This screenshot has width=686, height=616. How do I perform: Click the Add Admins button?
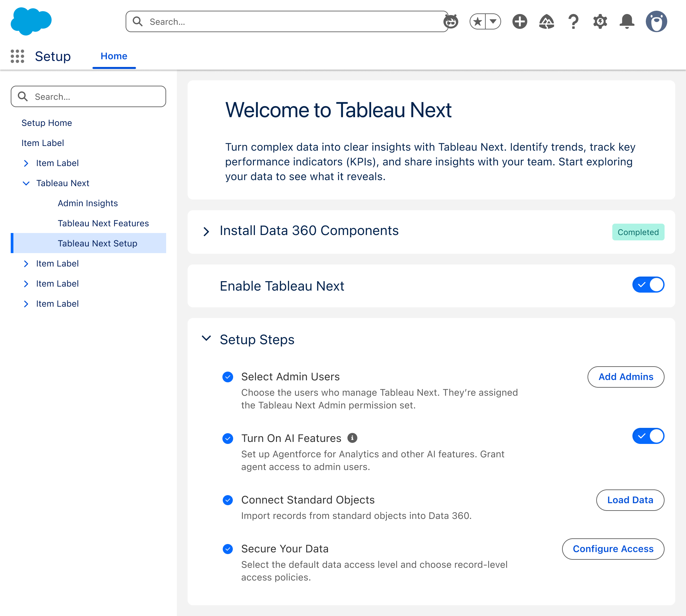[x=626, y=377]
